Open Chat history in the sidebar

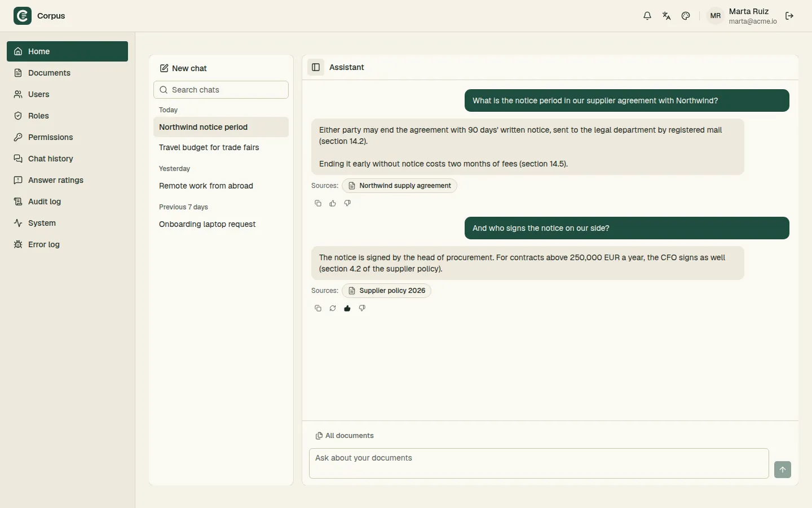tap(67, 159)
